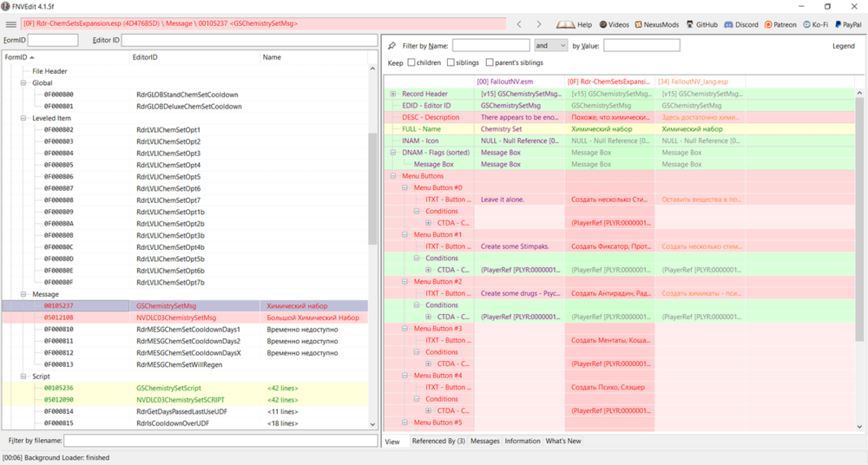Navigate forward with the right arrow
The width and height of the screenshot is (868, 465).
coord(539,24)
